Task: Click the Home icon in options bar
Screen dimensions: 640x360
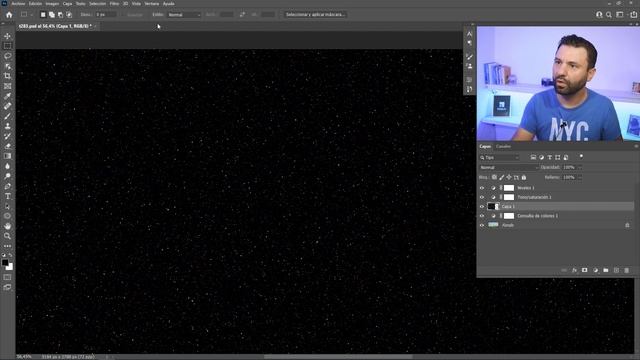Action: (9, 15)
